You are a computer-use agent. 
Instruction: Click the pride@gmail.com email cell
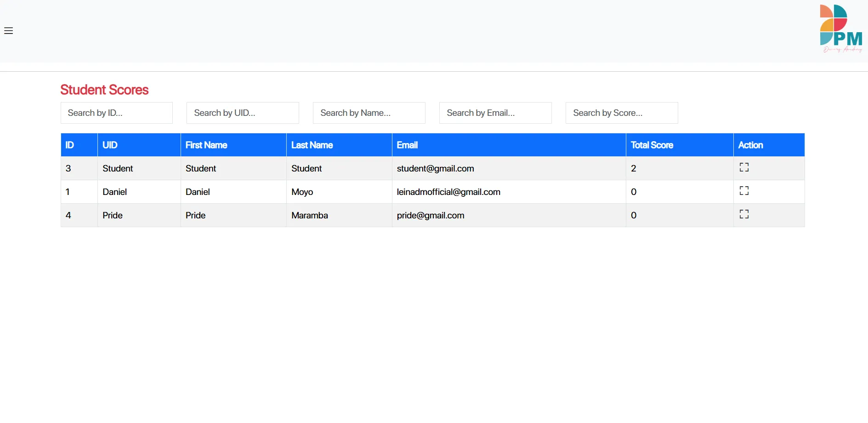click(x=431, y=216)
